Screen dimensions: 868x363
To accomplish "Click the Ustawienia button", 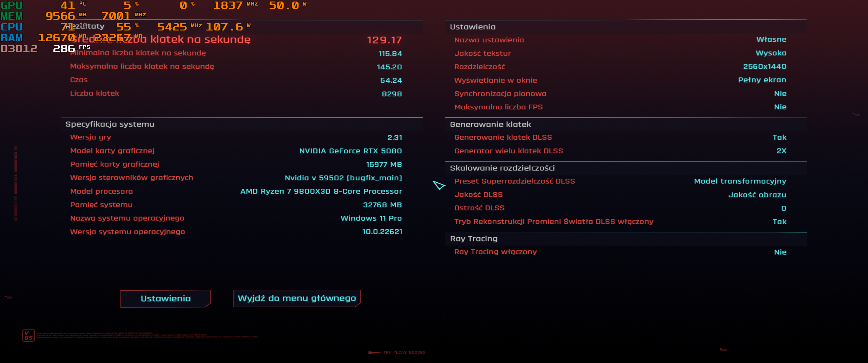I will tap(166, 298).
